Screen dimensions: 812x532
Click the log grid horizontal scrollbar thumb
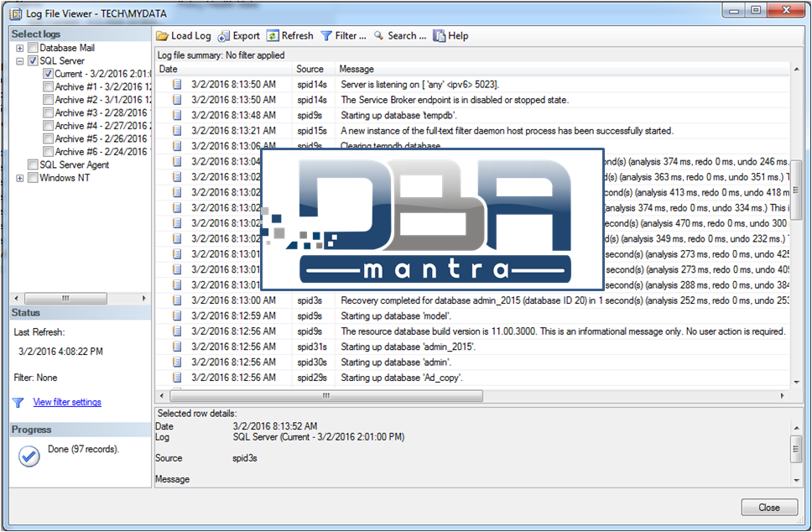point(326,396)
